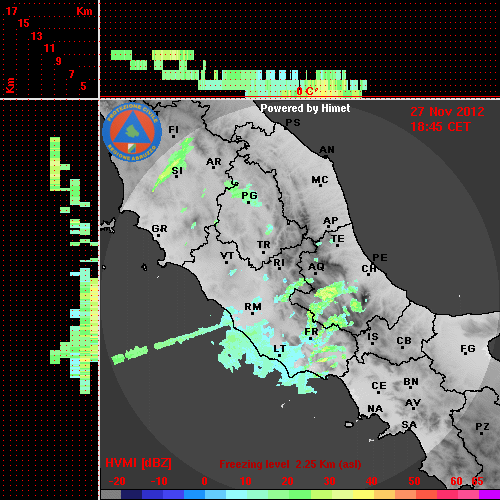Click the '40' dBZ scale value
This screenshot has width=500, height=500.
click(x=371, y=481)
